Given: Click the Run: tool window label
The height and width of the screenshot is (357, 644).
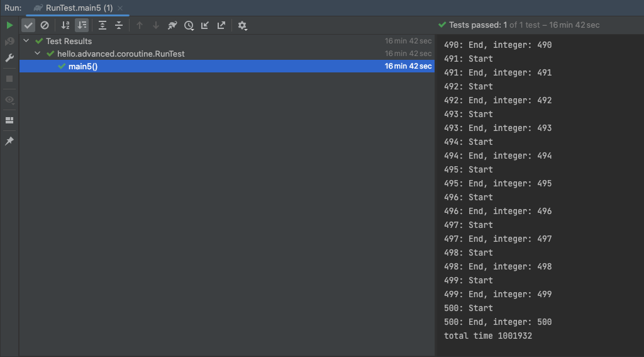Looking at the screenshot, I should pyautogui.click(x=13, y=8).
